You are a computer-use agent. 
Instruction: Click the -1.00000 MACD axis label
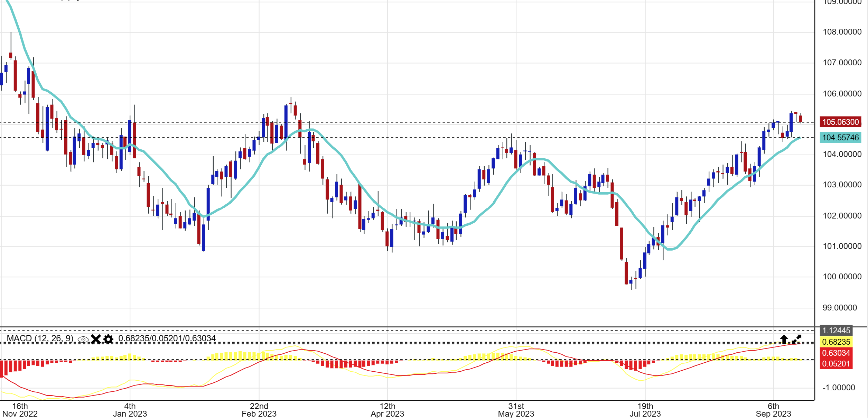pyautogui.click(x=838, y=388)
